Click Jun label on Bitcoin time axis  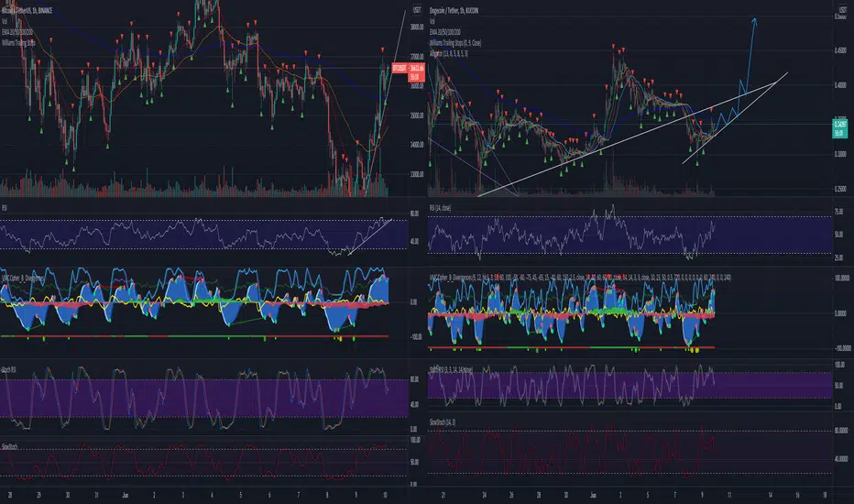pyautogui.click(x=126, y=495)
